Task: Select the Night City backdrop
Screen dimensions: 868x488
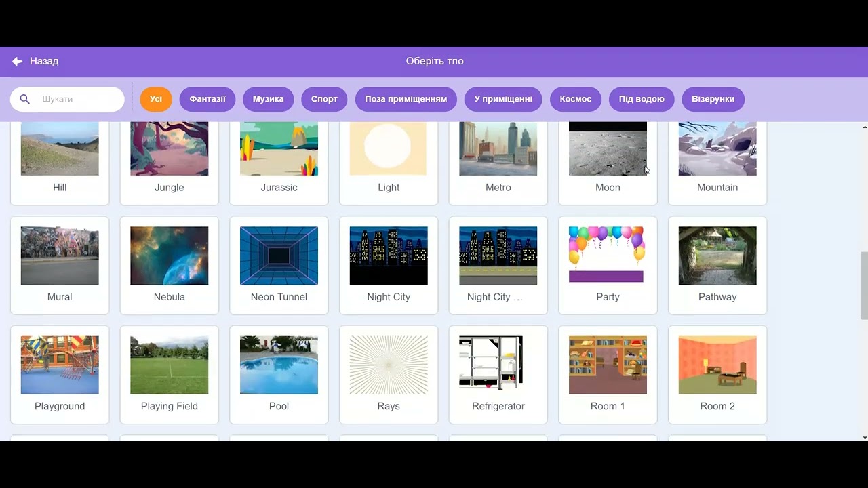Action: [x=389, y=266]
